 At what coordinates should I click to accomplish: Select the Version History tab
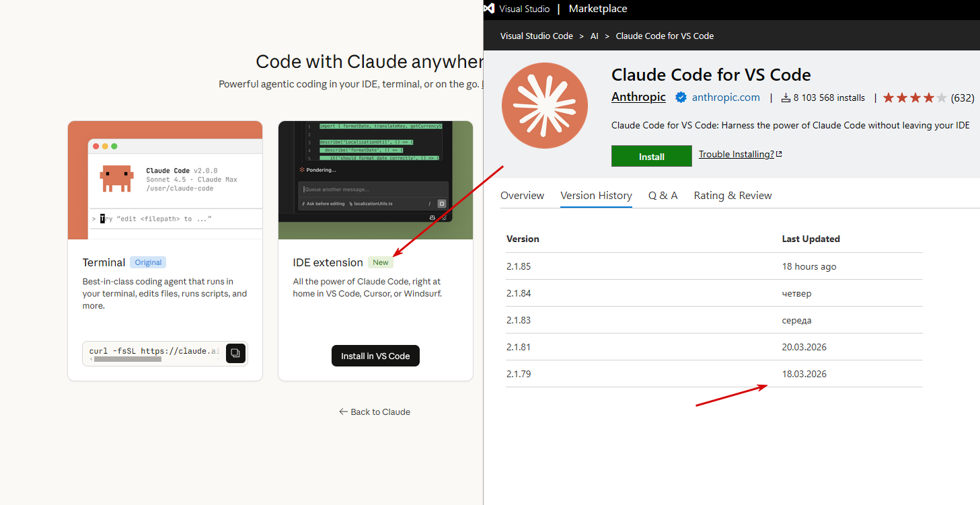(596, 195)
